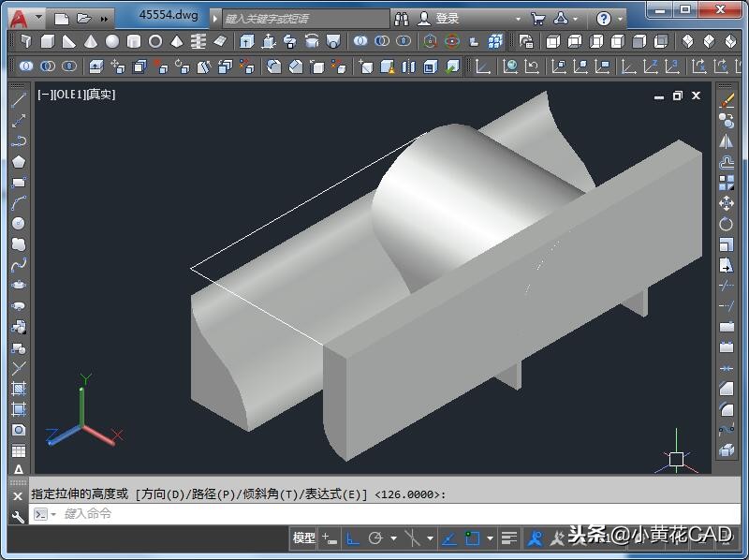749x560 pixels.
Task: Choose the Line draw tool
Action: 18,99
